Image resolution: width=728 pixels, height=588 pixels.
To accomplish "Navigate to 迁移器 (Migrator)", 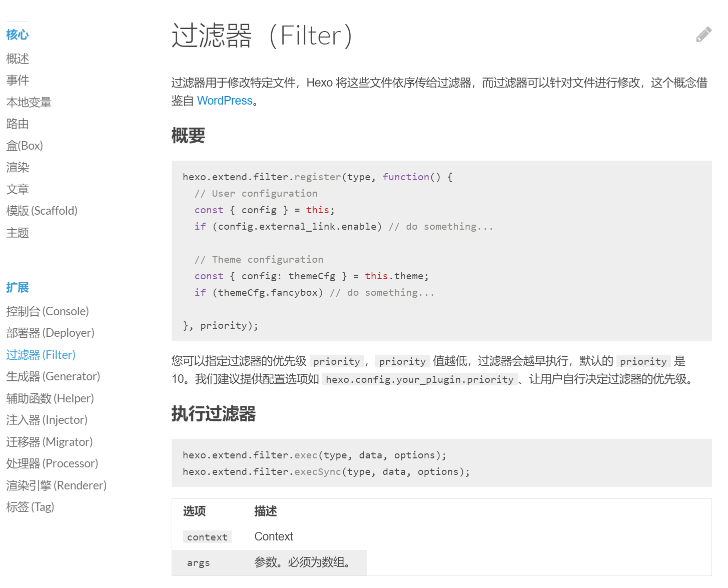I will [x=49, y=442].
